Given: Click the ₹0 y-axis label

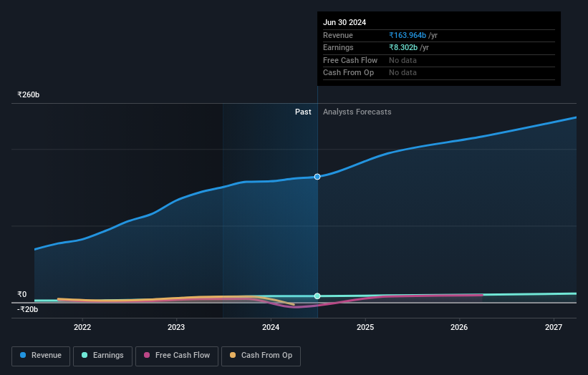Looking at the screenshot, I should (x=21, y=294).
